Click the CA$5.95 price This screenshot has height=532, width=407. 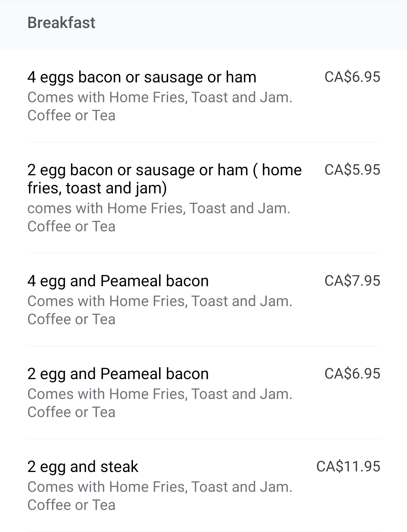[x=352, y=170]
